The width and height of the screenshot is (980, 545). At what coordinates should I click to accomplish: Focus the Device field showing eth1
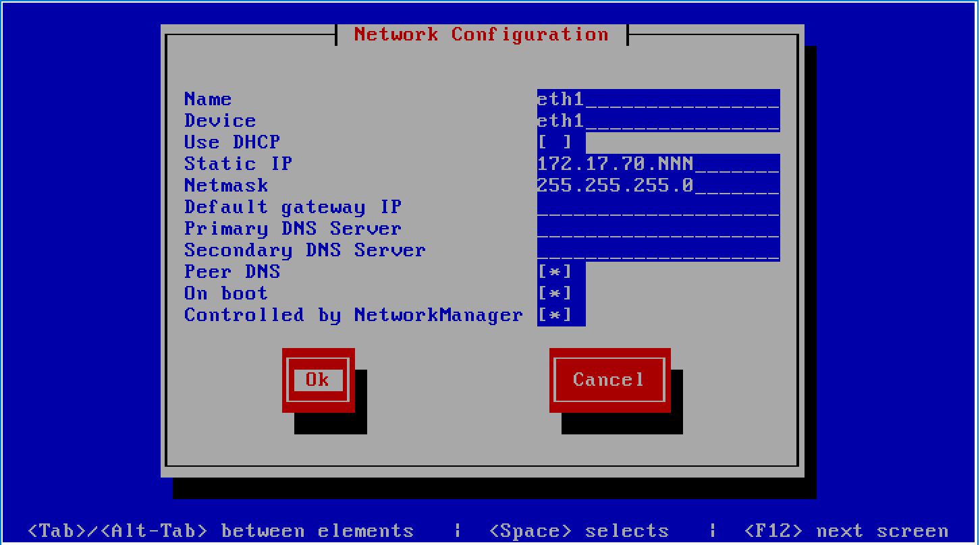coord(659,121)
